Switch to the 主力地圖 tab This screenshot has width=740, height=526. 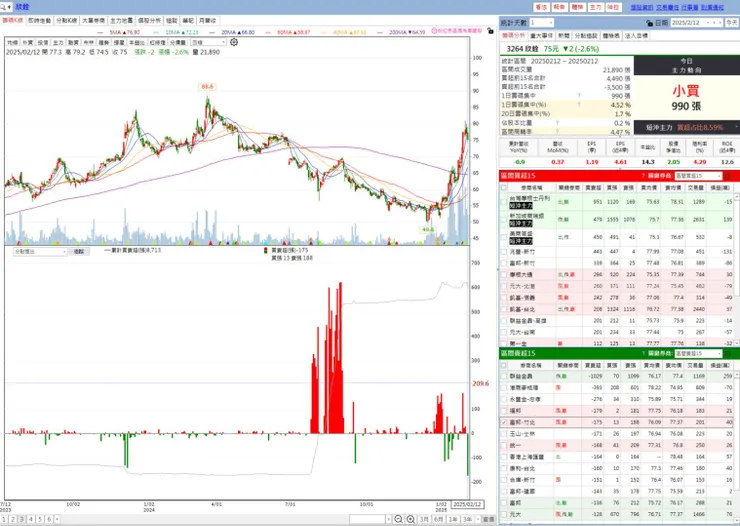(121, 21)
